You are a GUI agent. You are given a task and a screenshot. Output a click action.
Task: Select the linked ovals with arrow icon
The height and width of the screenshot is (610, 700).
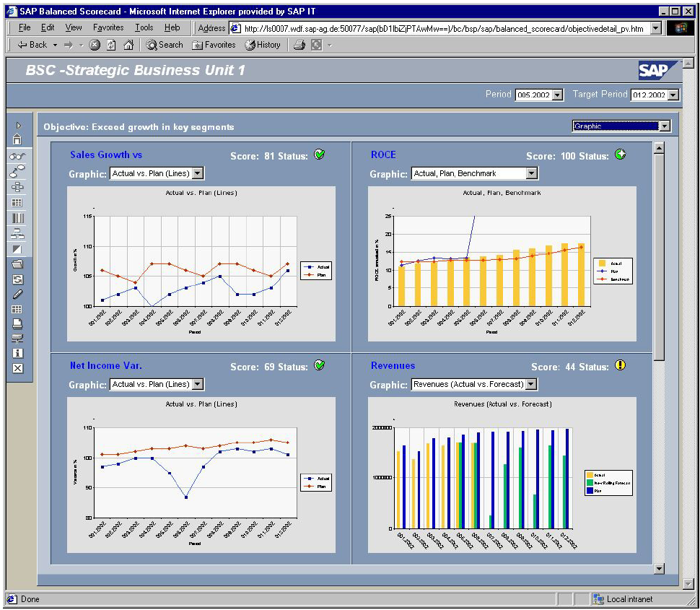pos(17,171)
